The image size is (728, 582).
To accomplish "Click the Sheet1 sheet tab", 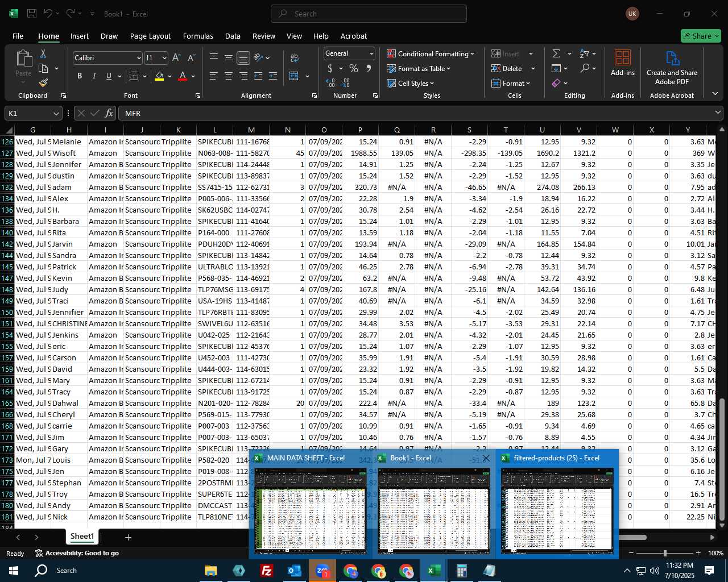I will [82, 536].
